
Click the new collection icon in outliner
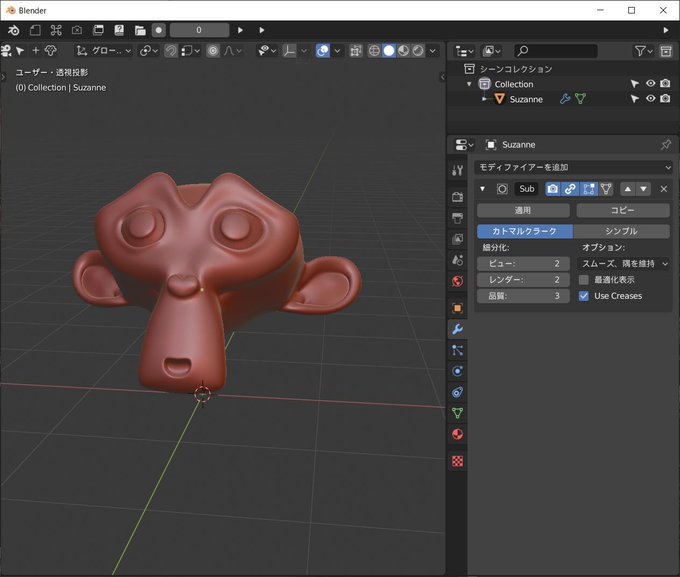666,51
